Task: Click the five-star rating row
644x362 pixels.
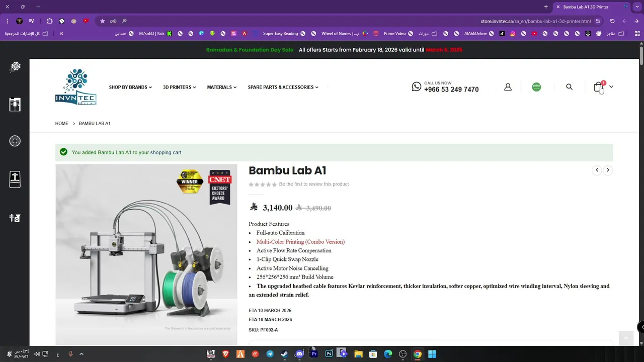Action: tap(262, 185)
